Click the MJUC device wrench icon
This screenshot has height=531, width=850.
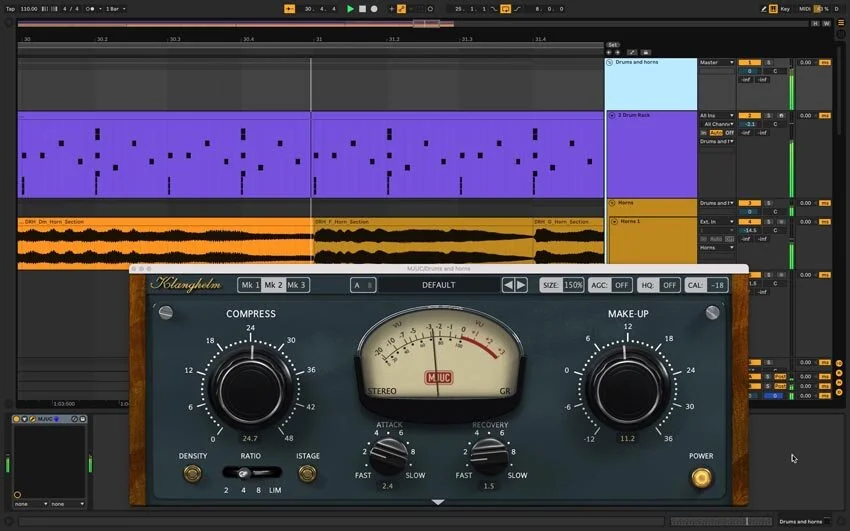[32, 419]
